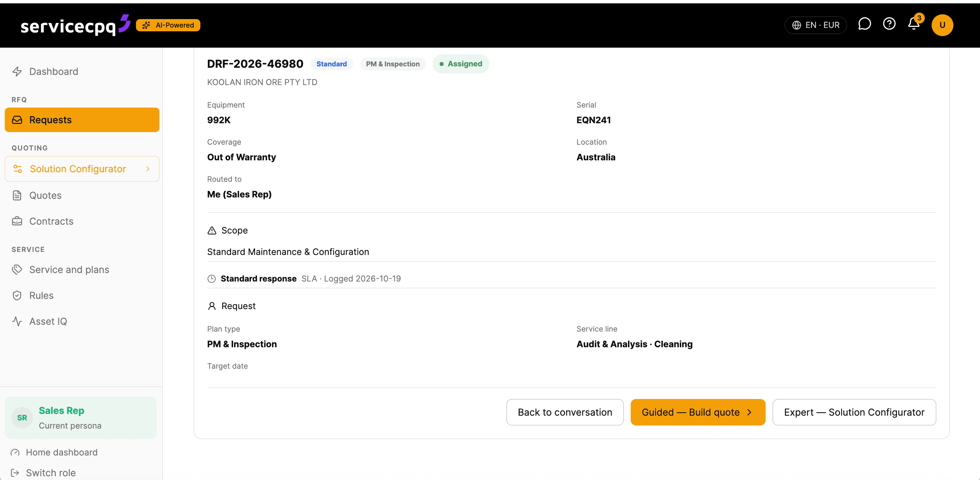Click the Standard tag badge

pyautogui.click(x=331, y=64)
